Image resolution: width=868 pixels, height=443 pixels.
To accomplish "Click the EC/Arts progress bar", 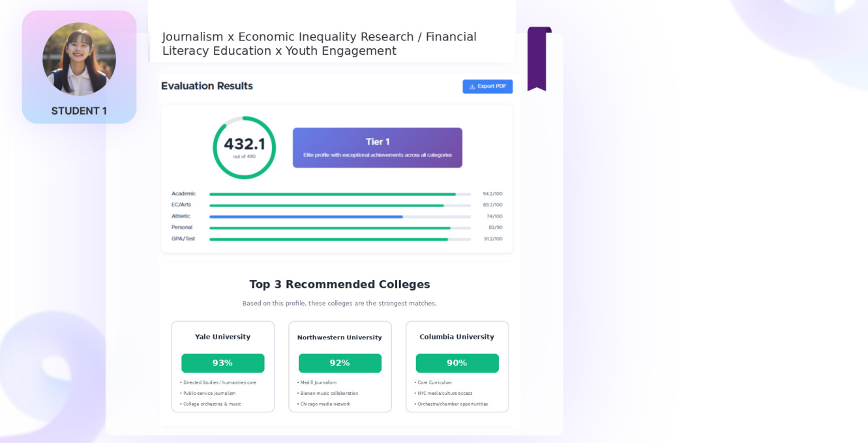I will [340, 205].
